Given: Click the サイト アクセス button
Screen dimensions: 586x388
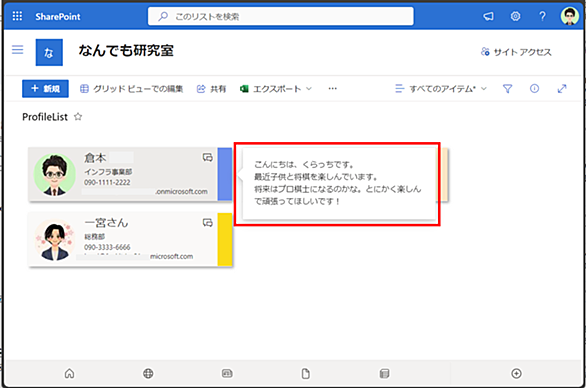Looking at the screenshot, I should click(x=516, y=52).
